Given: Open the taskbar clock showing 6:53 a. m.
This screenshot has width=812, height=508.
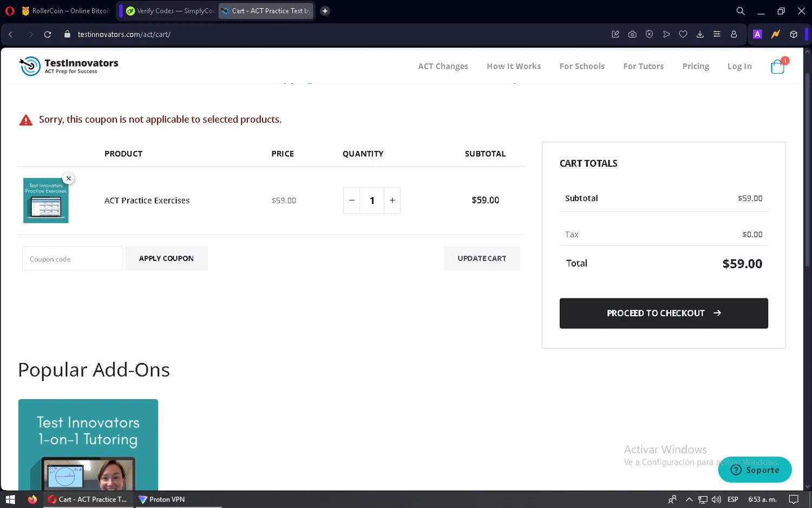Looking at the screenshot, I should click(762, 499).
